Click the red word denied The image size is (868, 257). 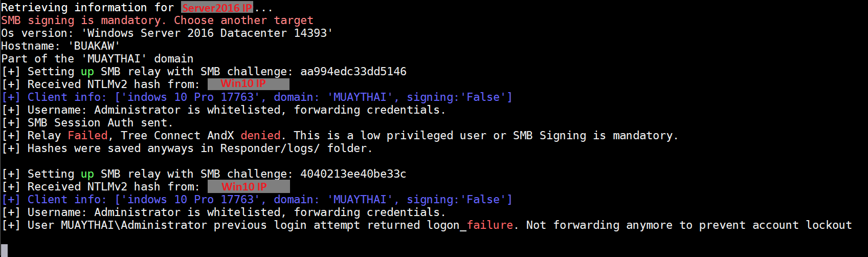260,136
